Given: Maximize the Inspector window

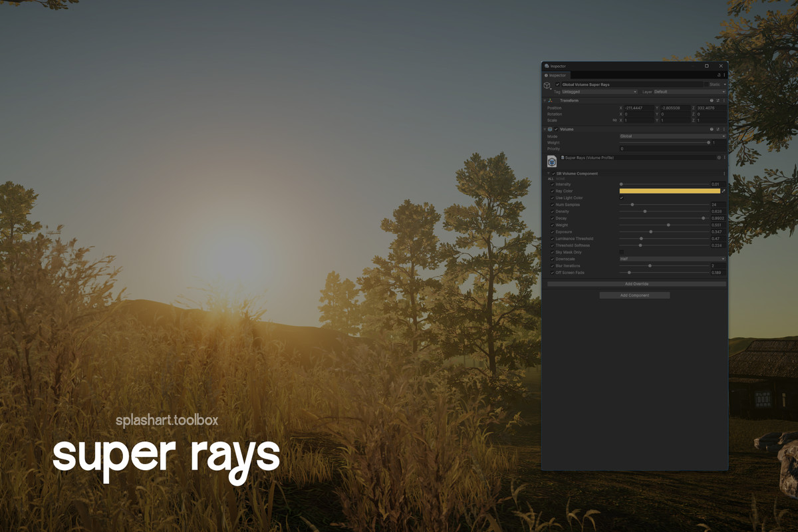Looking at the screenshot, I should coord(706,66).
